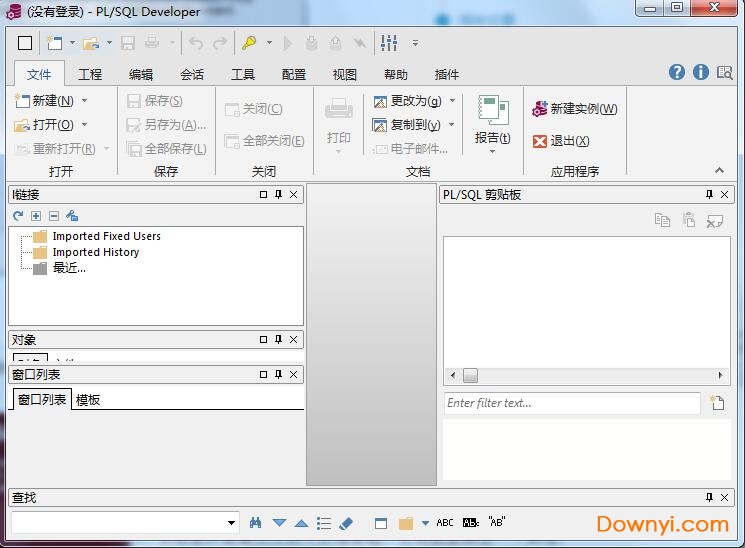The width and height of the screenshot is (745, 548).
Task: Switch to the 模板 tab
Action: click(88, 400)
